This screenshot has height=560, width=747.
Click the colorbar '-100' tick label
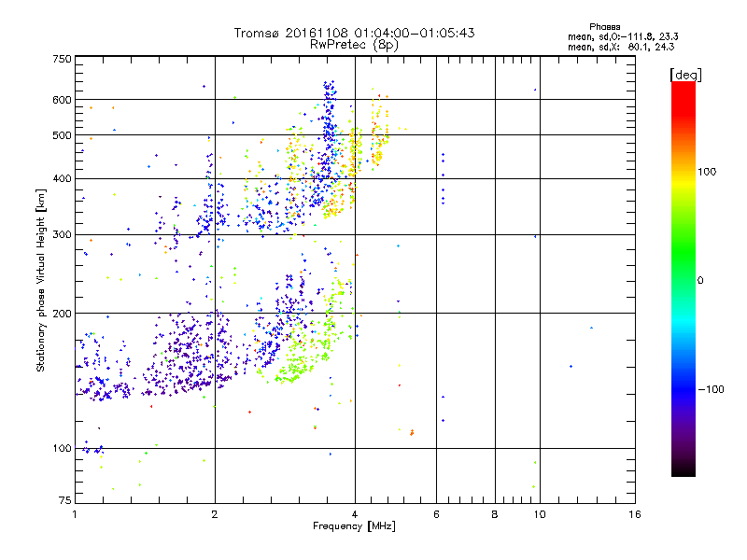(x=711, y=389)
